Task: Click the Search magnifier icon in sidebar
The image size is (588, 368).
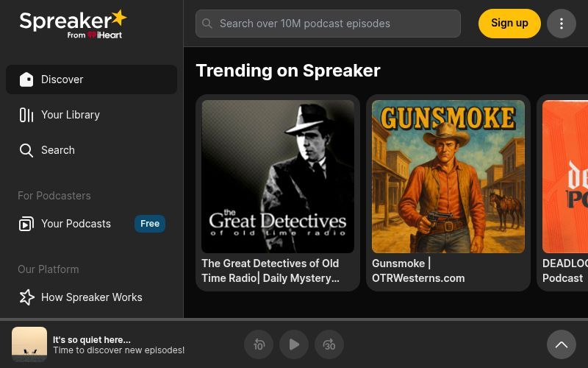Action: (x=26, y=150)
